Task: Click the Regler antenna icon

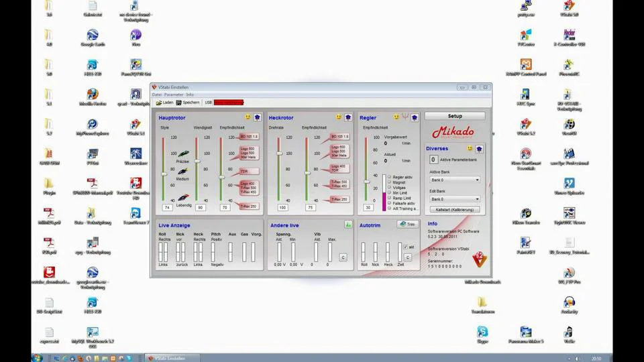Action: [x=405, y=117]
